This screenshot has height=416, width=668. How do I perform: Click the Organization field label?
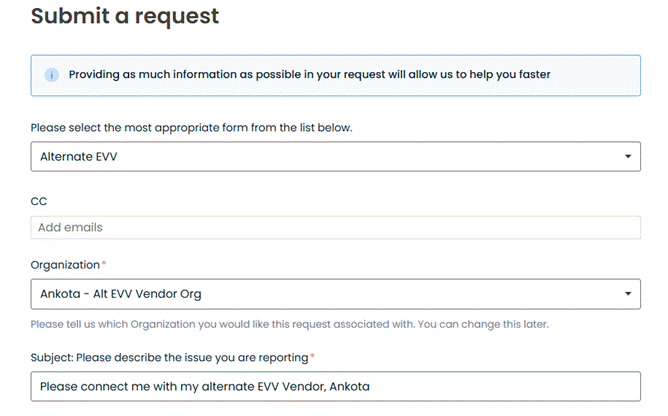64,265
